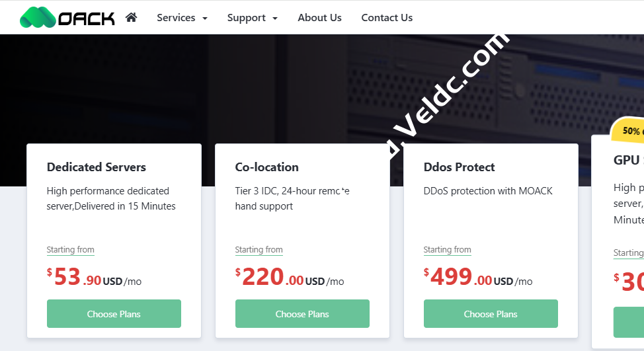Open the Support dropdown menu
Viewport: 644px width, 351px height.
pyautogui.click(x=252, y=18)
